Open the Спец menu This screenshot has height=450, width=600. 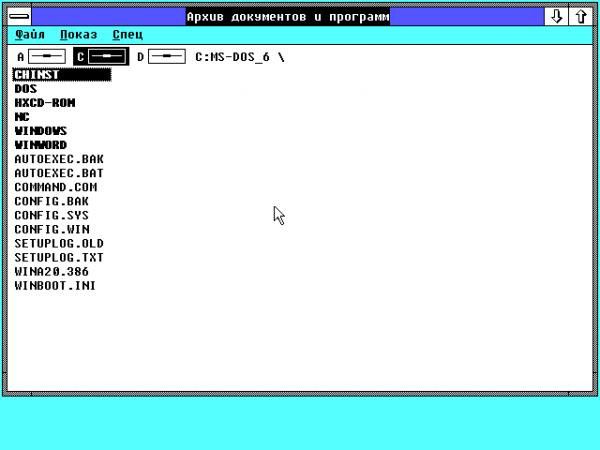pos(127,35)
